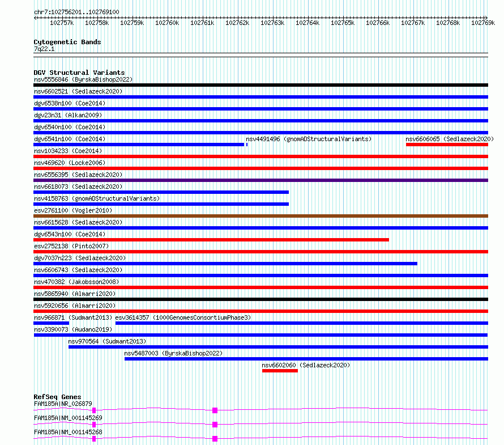Click the FAM185A|NR_026879 gene label
The height and width of the screenshot is (445, 504).
coord(63,404)
